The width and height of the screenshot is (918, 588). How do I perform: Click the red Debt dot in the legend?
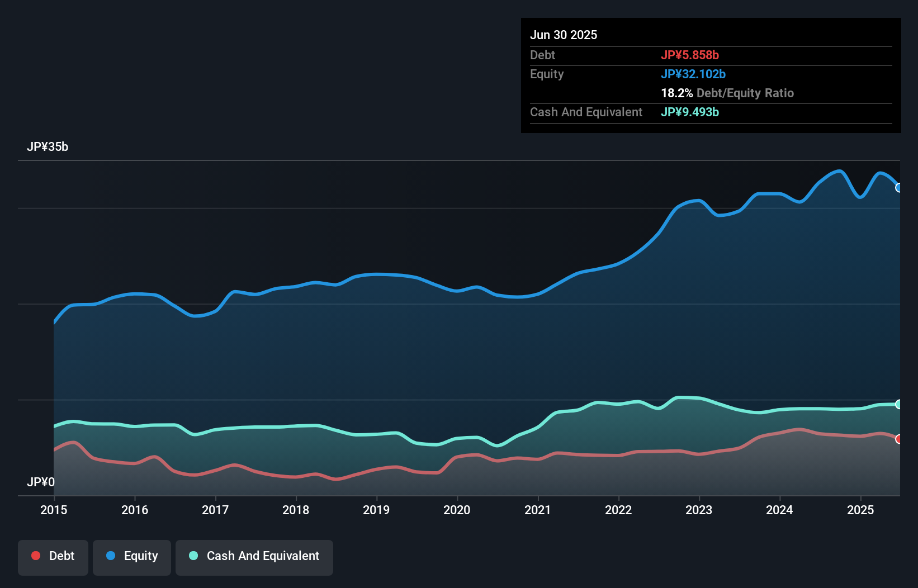pyautogui.click(x=35, y=556)
